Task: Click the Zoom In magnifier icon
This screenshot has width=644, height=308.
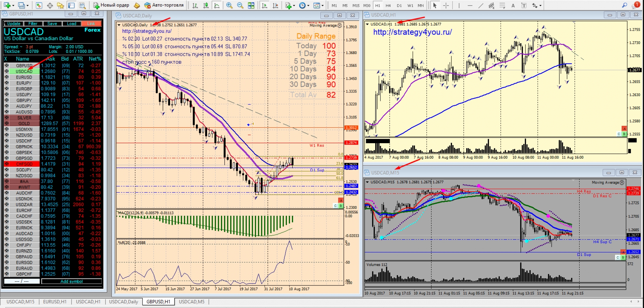Action: [x=229, y=5]
